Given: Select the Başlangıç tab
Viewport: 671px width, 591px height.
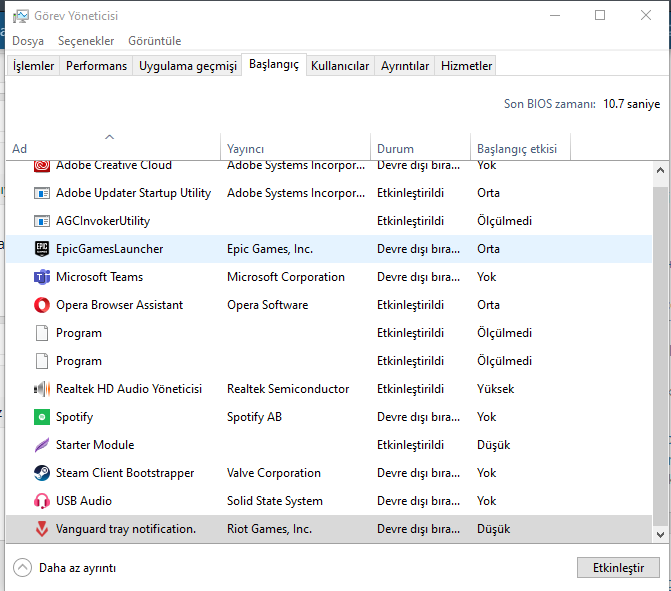Looking at the screenshot, I should click(x=274, y=64).
